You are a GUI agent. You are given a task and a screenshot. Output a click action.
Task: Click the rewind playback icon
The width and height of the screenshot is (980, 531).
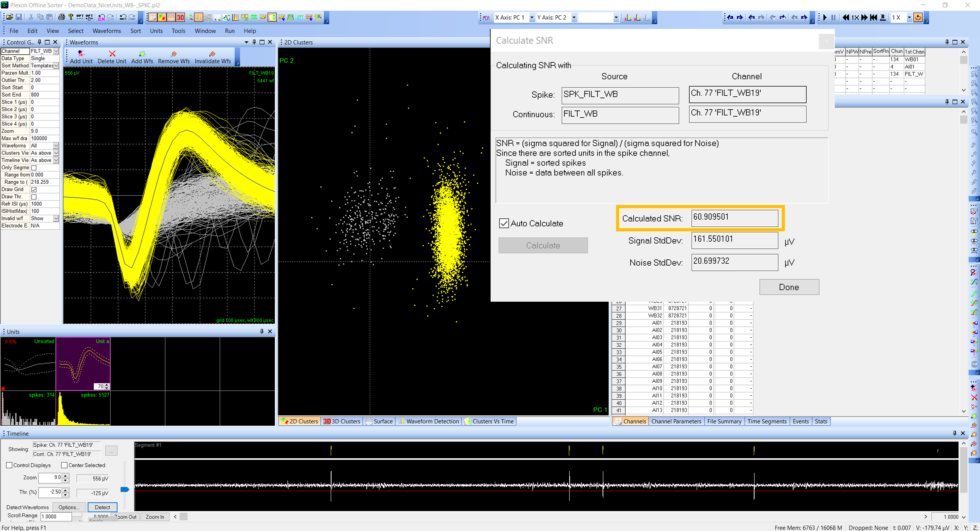click(845, 18)
